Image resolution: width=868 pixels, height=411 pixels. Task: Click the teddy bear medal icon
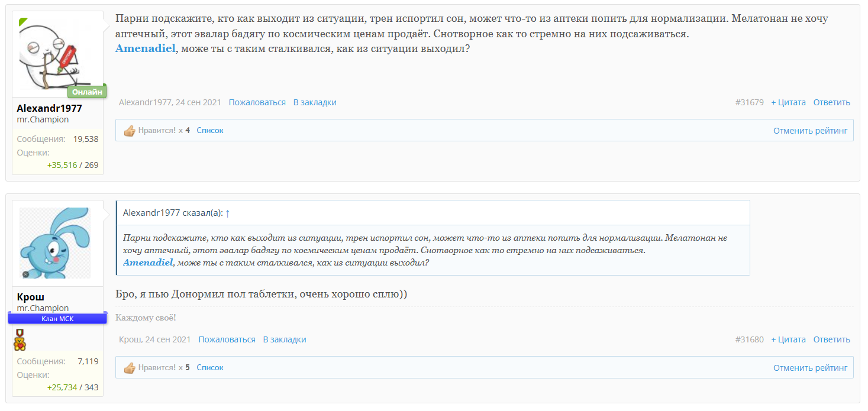tap(20, 339)
